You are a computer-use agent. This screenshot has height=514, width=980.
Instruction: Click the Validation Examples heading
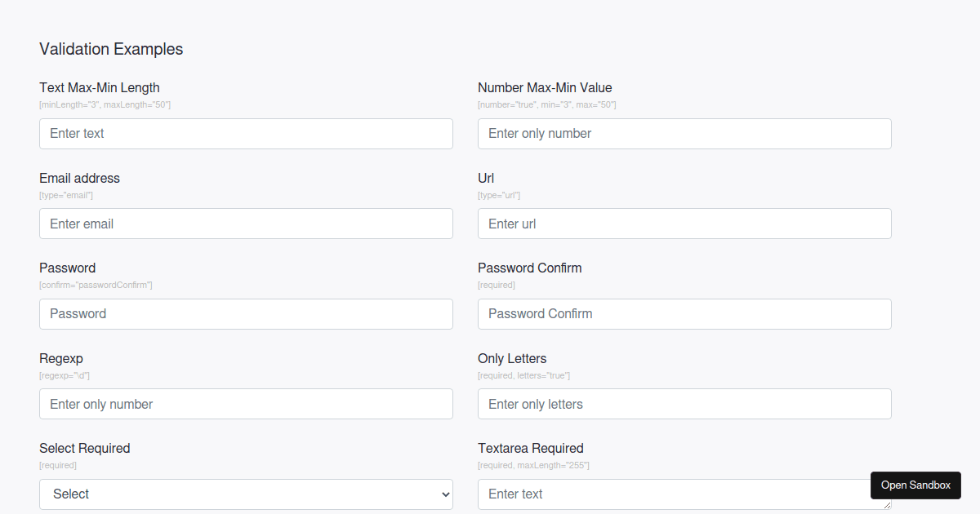pos(111,49)
